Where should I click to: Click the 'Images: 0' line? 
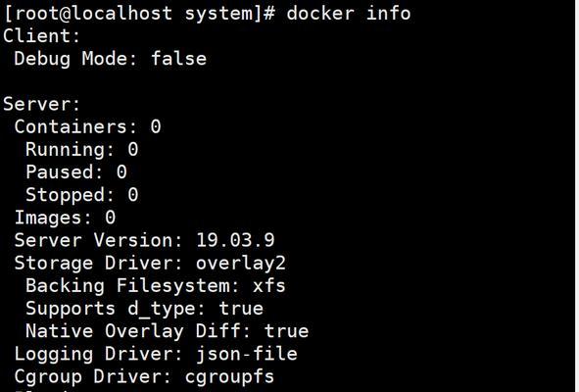[65, 218]
